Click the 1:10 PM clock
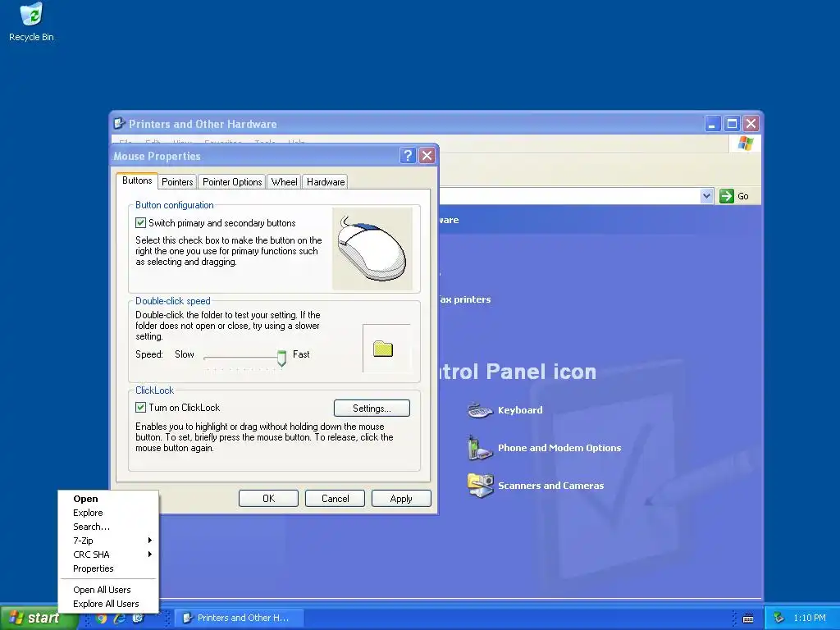 pos(810,619)
